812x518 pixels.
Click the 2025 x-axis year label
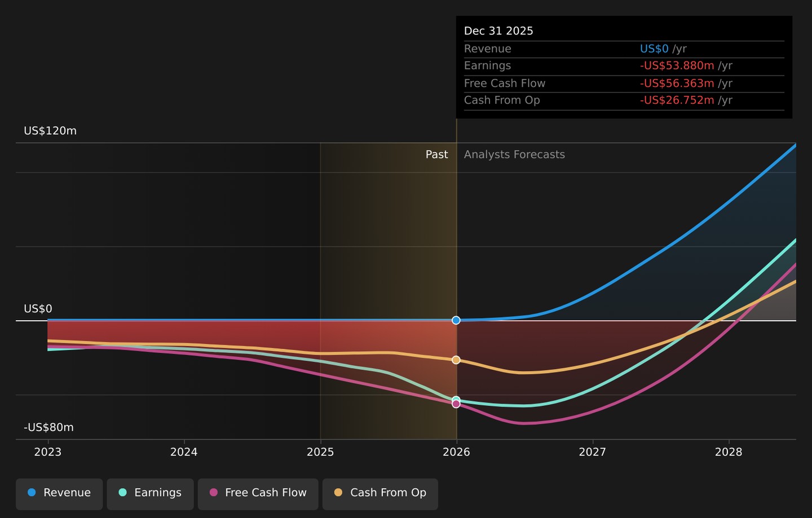coord(320,452)
